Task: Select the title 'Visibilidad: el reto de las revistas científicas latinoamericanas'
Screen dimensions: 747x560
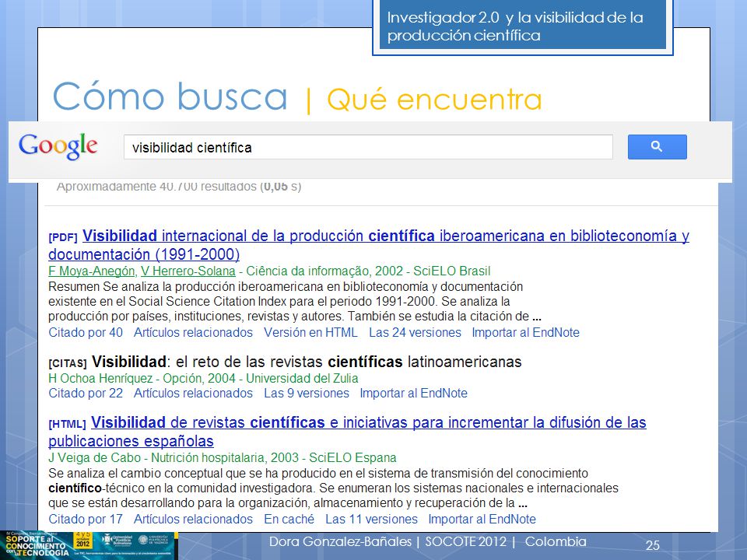Action: coord(307,362)
